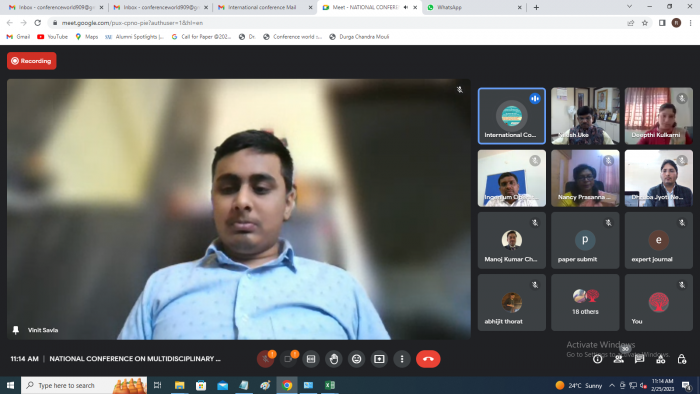Open the emoji reactions button
The height and width of the screenshot is (394, 700).
(x=356, y=359)
